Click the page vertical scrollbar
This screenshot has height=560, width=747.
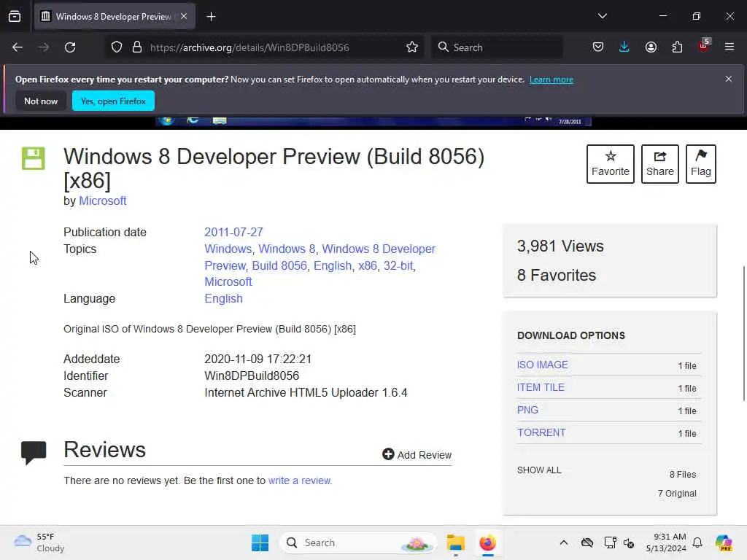click(743, 333)
